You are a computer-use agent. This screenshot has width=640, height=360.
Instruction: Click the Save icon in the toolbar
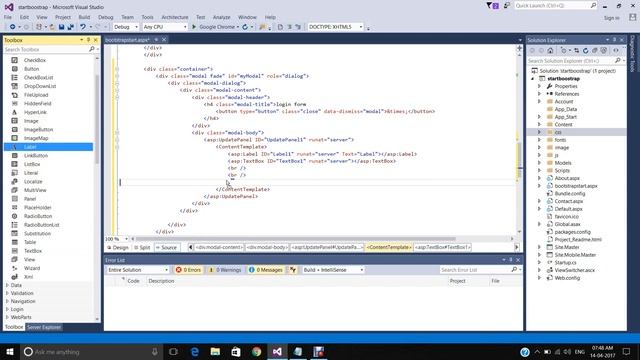coord(61,27)
